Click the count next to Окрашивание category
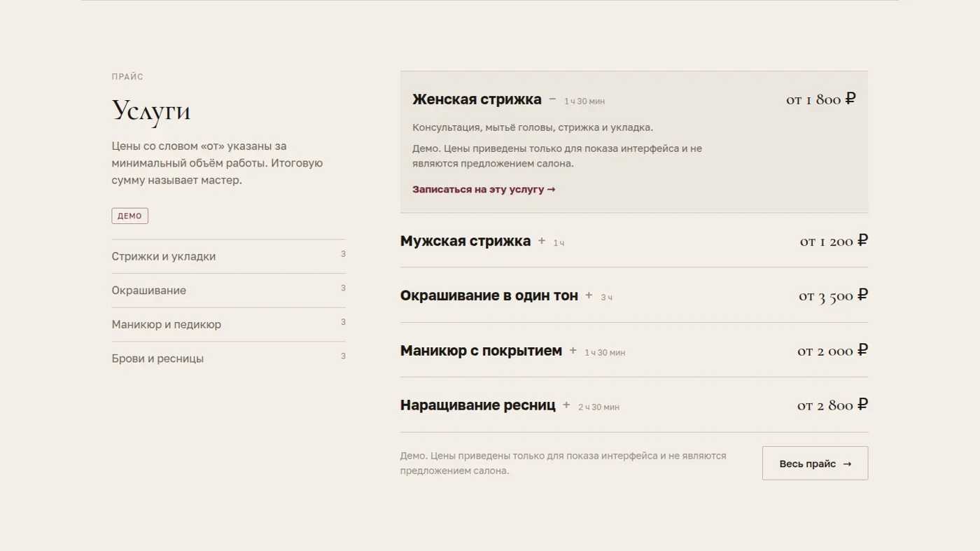Viewport: 980px width, 551px height. (343, 288)
